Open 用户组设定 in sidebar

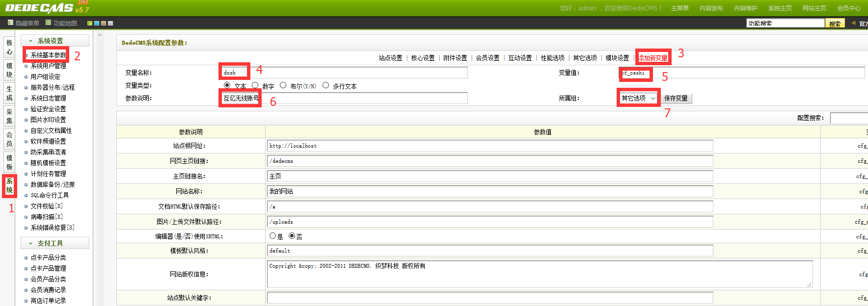pyautogui.click(x=45, y=76)
